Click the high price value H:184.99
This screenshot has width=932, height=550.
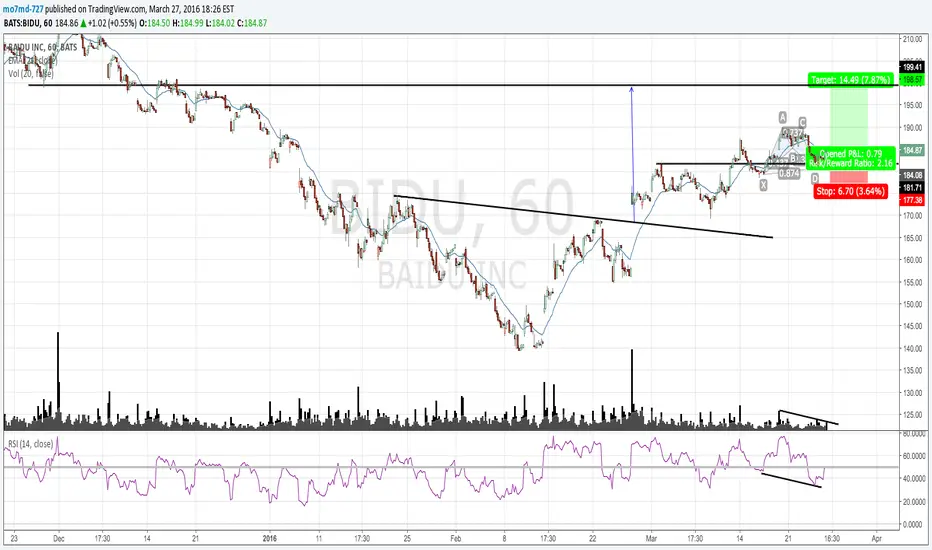187,23
